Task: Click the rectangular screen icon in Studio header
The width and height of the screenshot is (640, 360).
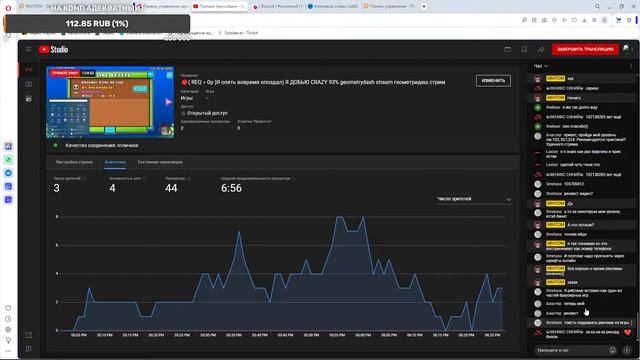Action: (507, 49)
